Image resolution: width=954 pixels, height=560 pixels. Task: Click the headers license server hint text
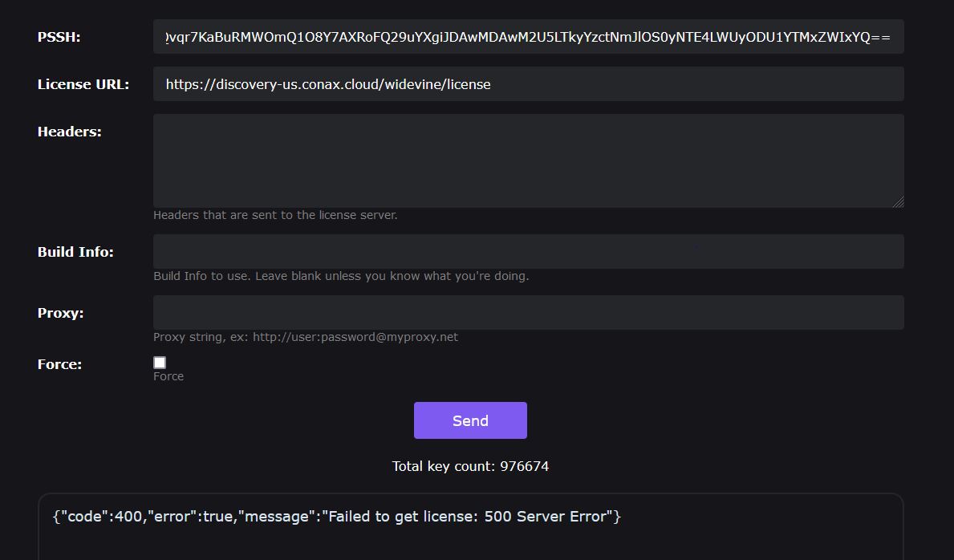click(x=275, y=215)
